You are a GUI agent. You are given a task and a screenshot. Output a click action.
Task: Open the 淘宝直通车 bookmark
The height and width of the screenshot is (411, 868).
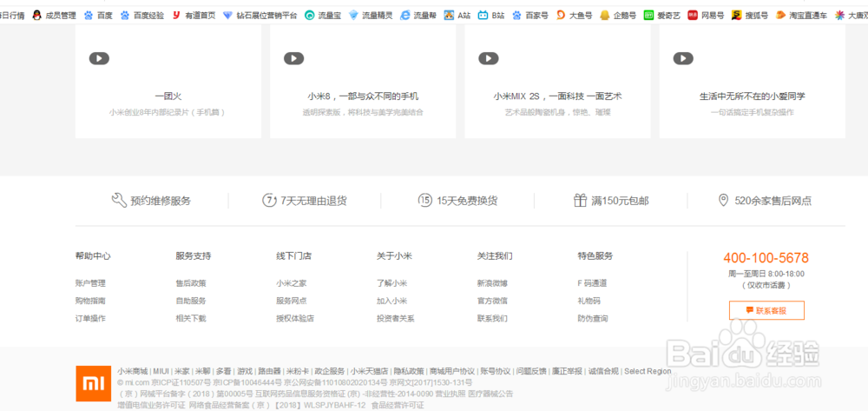(801, 16)
